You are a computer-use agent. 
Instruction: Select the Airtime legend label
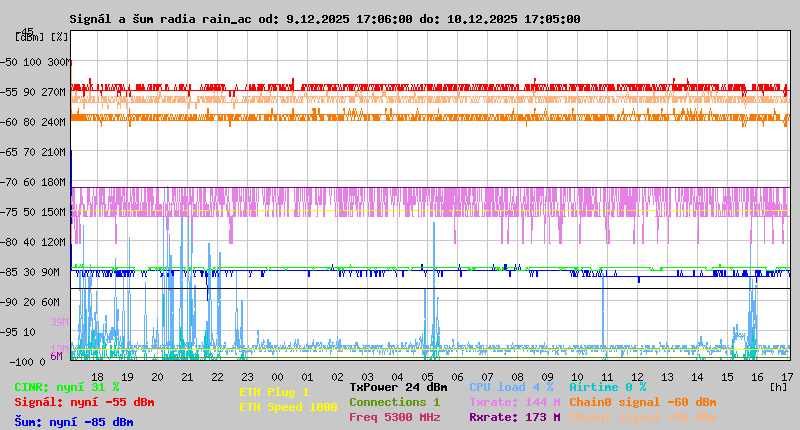tap(607, 387)
